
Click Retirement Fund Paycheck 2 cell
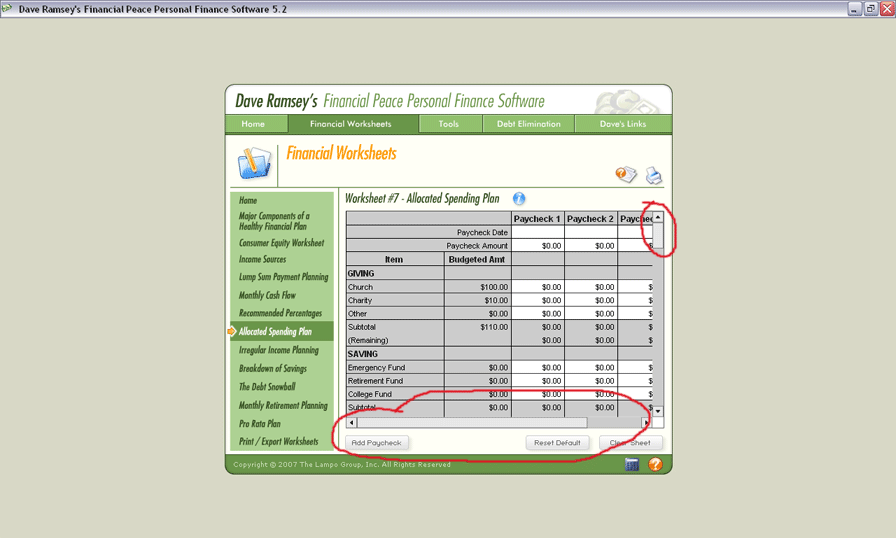click(590, 380)
